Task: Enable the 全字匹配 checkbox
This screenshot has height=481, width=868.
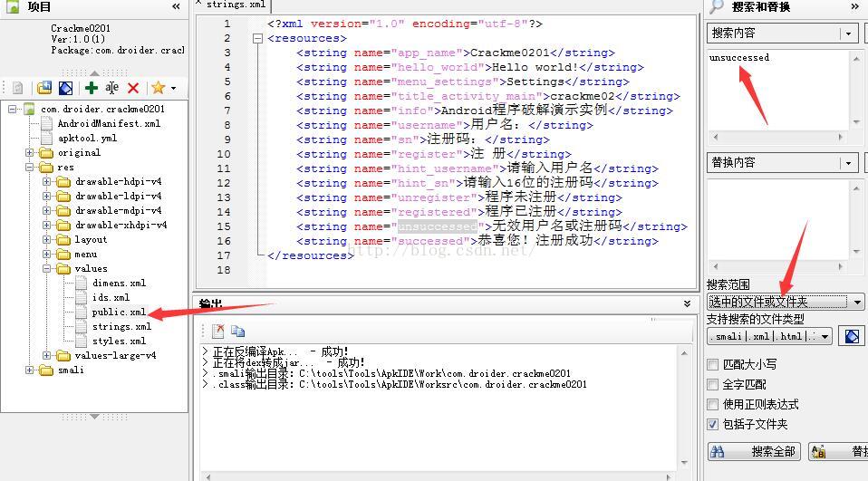Action: point(713,384)
